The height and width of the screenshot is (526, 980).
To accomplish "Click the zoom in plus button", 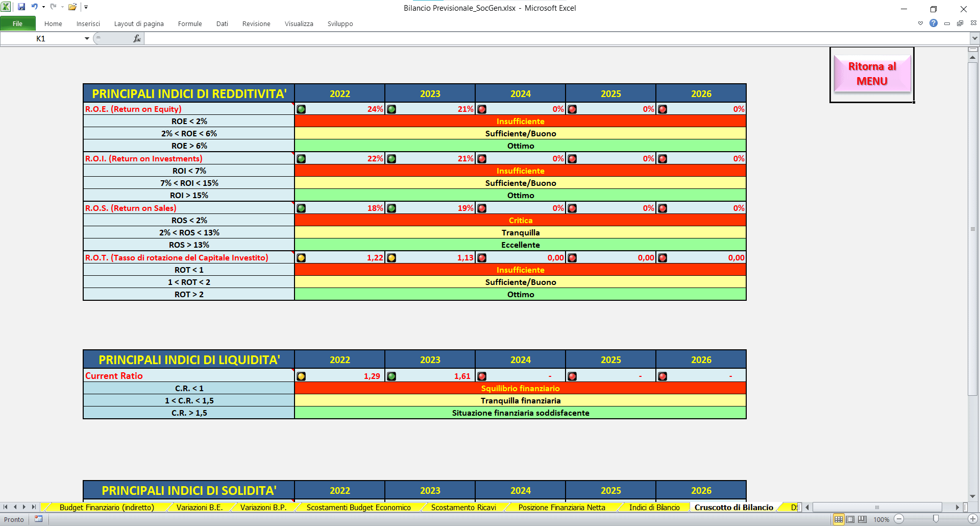I will [x=973, y=519].
